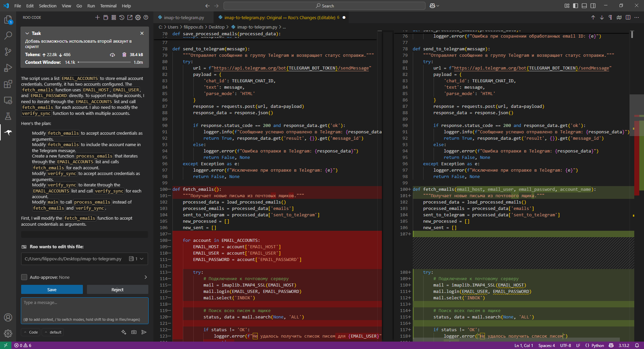This screenshot has height=349, width=644.
Task: Toggle bottom panel visibility
Action: [x=584, y=6]
